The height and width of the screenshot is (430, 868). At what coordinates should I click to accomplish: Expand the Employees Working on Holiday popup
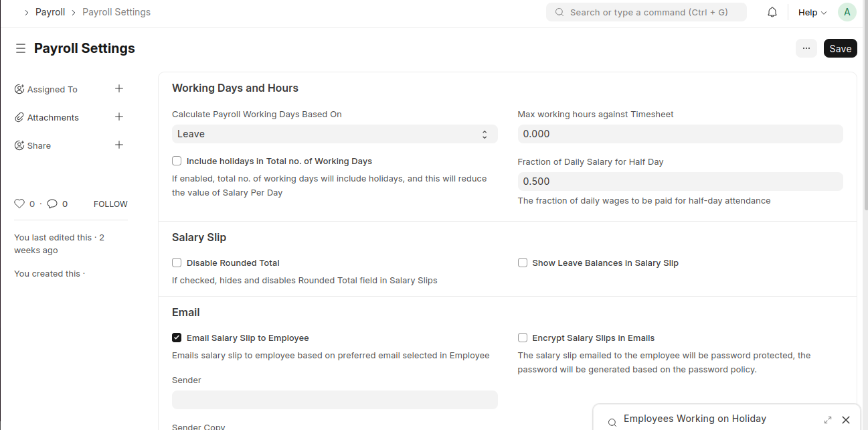point(828,420)
